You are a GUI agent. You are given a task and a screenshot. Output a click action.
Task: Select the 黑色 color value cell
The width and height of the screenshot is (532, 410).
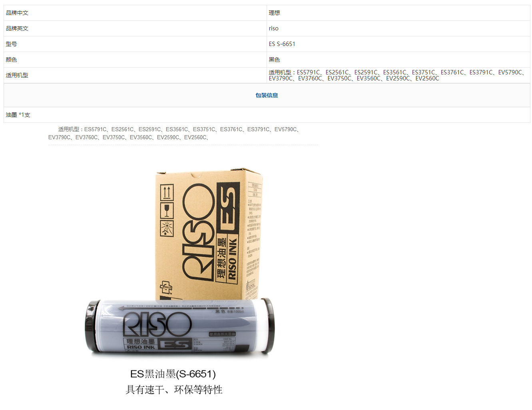click(398, 60)
